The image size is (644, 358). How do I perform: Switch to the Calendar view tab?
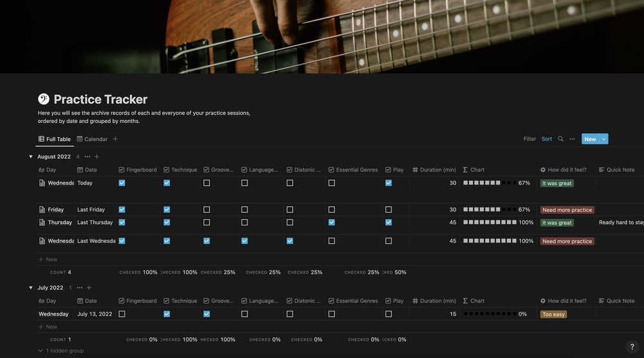click(92, 139)
